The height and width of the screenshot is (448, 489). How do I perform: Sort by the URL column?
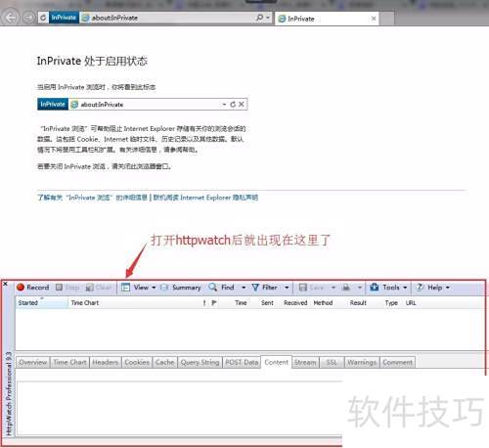[411, 303]
